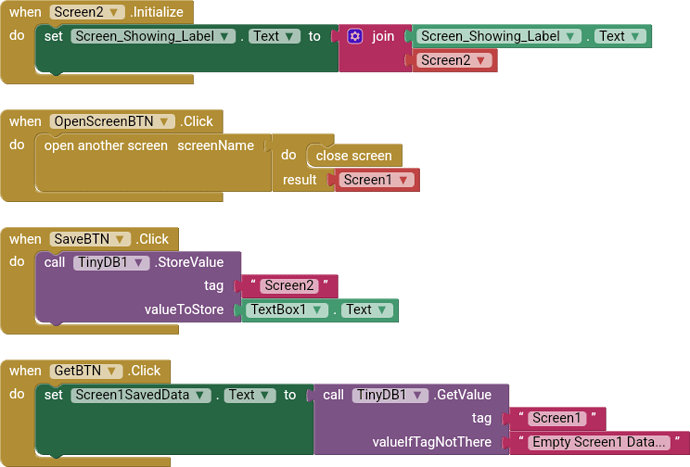Edit the "Empty Screen1 Data..." text string
Viewport: 690px width, 467px height.
pyautogui.click(x=599, y=442)
